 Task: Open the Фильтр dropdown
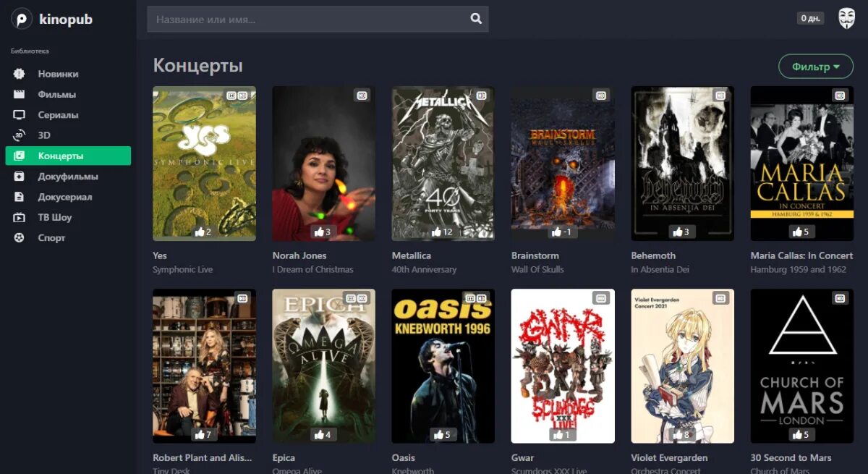point(816,67)
